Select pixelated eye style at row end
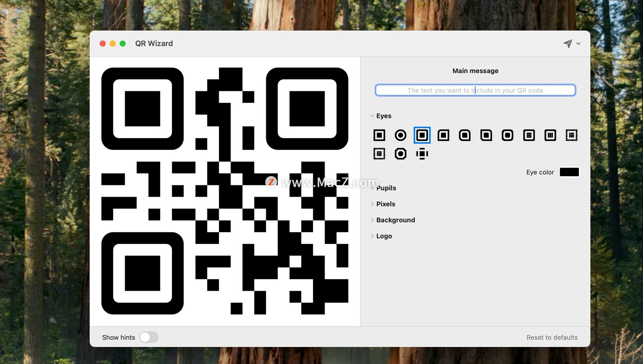 (x=572, y=135)
